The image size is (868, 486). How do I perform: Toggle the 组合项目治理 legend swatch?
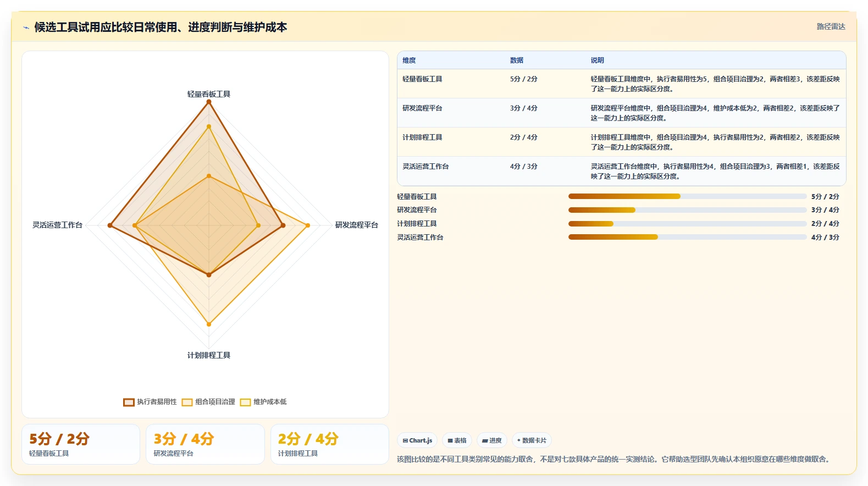[x=187, y=402]
